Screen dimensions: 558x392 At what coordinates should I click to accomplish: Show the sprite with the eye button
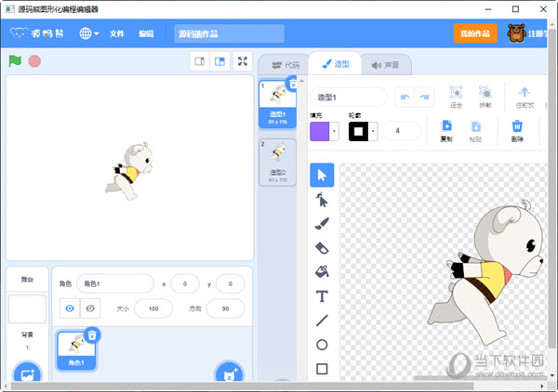tap(70, 308)
